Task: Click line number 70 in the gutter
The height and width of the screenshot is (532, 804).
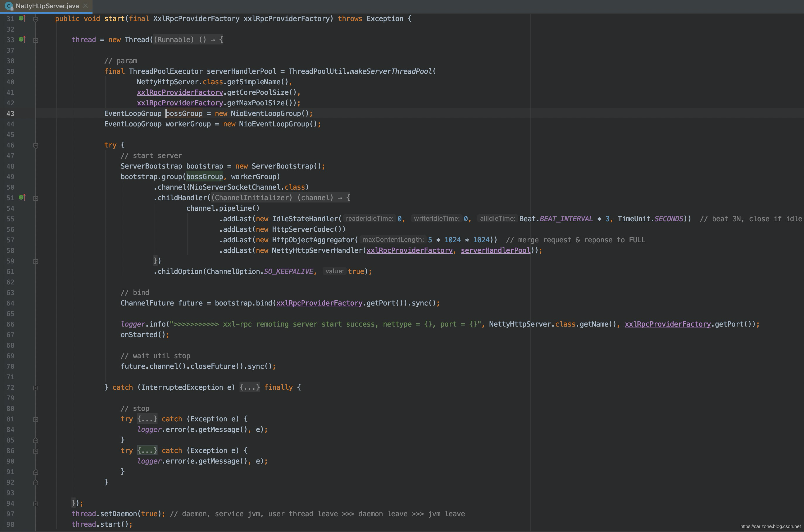Action: (x=10, y=366)
